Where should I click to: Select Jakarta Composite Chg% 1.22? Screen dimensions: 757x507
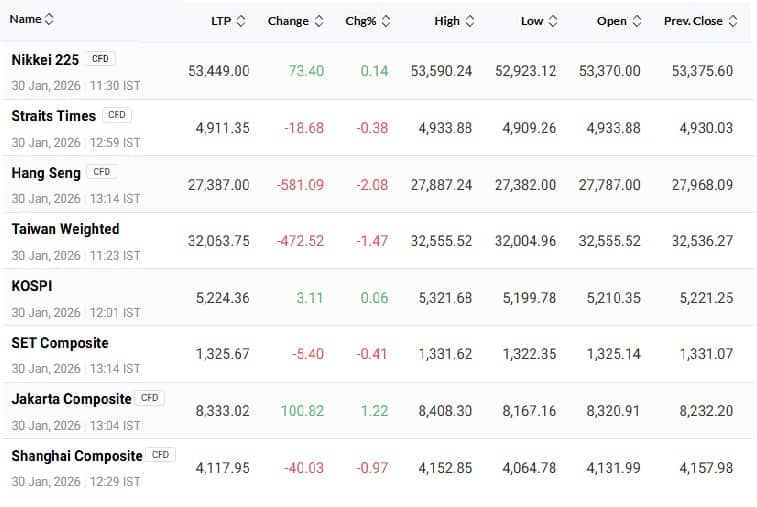375,411
